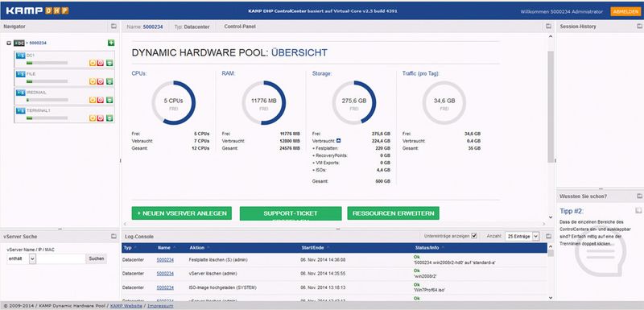Click the green console icon for DC1 server
Image resolution: width=644 pixels, height=310 pixels.
(x=109, y=63)
